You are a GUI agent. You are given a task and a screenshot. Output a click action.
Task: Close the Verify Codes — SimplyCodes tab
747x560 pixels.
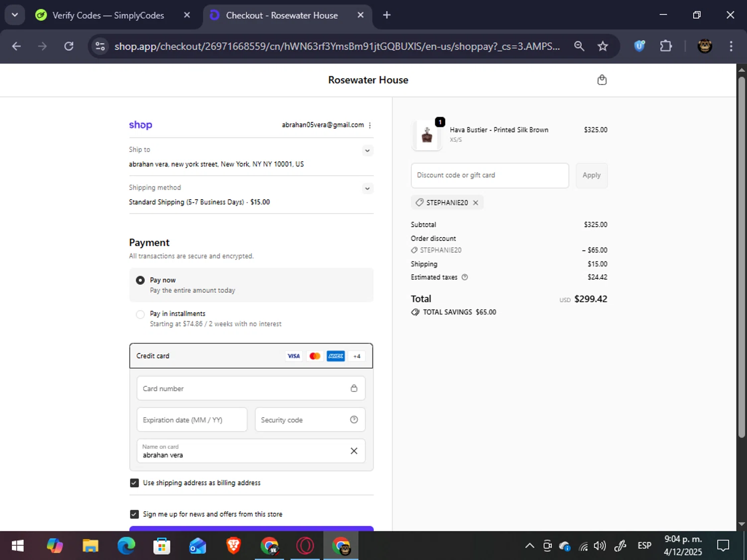[187, 15]
